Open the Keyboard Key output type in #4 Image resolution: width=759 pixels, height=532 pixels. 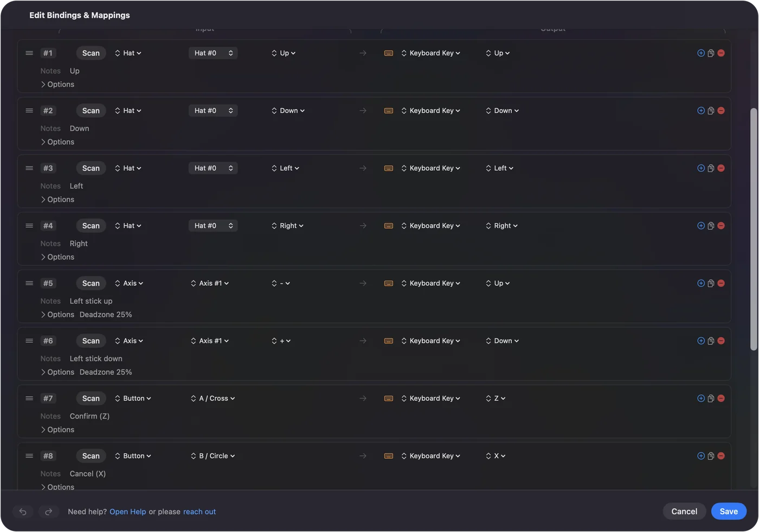(431, 226)
